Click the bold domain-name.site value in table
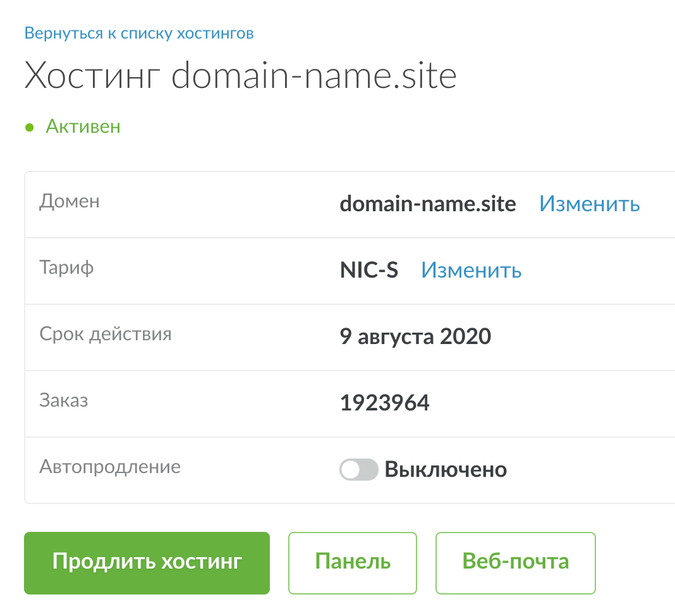Viewport: 675px width, 616px height. click(428, 204)
